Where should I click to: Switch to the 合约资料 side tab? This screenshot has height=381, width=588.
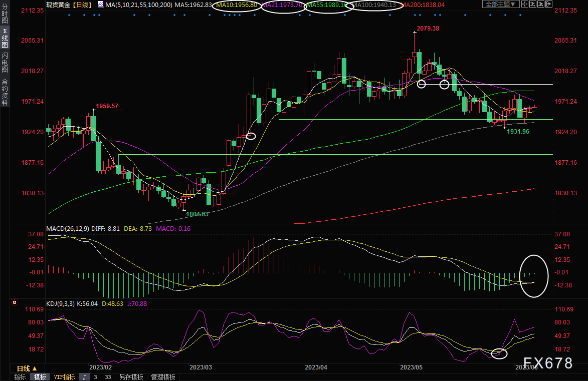[5, 92]
